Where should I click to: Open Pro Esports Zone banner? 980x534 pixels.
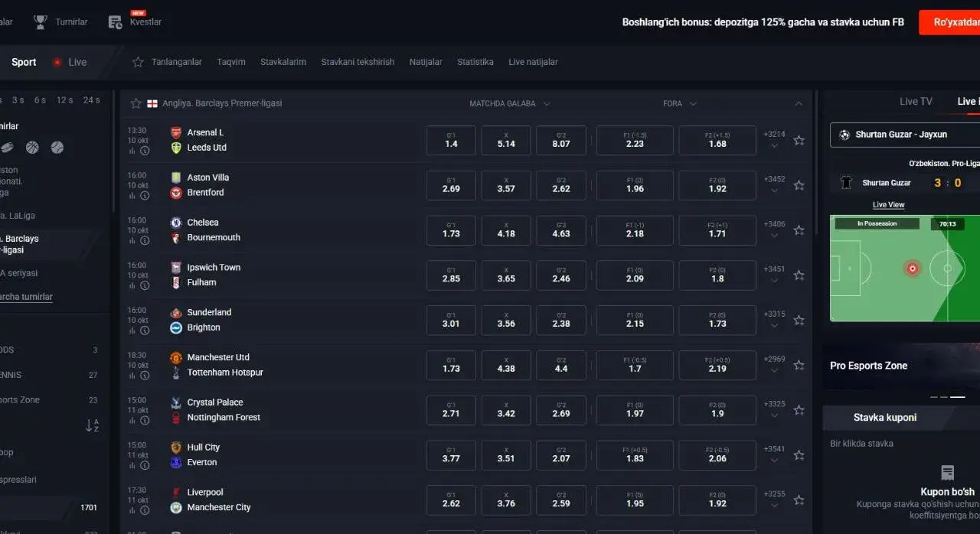(901, 366)
